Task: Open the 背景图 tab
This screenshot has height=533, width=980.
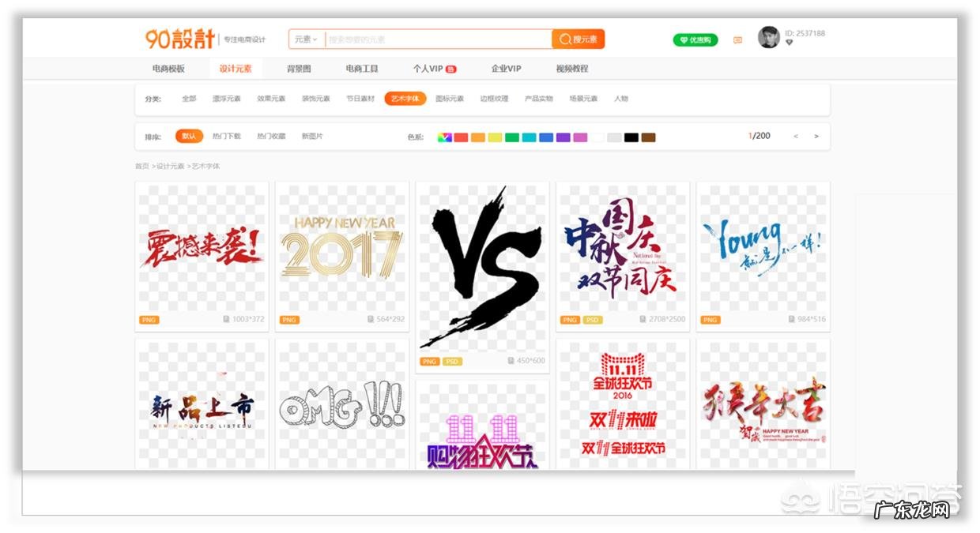Action: click(298, 69)
